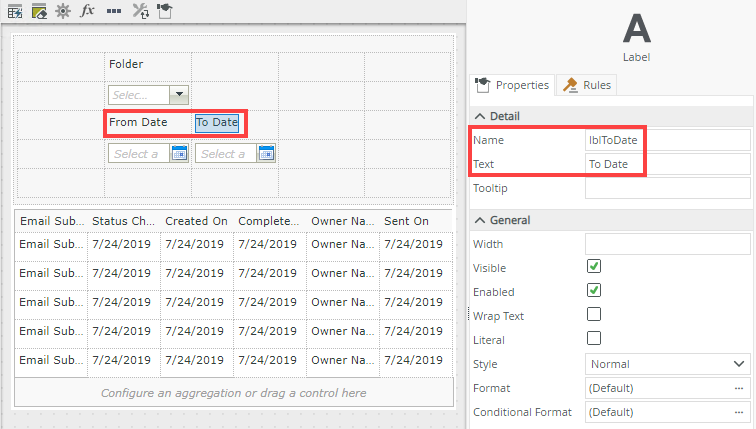Screen dimensions: 756x429
Task: Toggle the Enabled checkbox
Action: (594, 290)
